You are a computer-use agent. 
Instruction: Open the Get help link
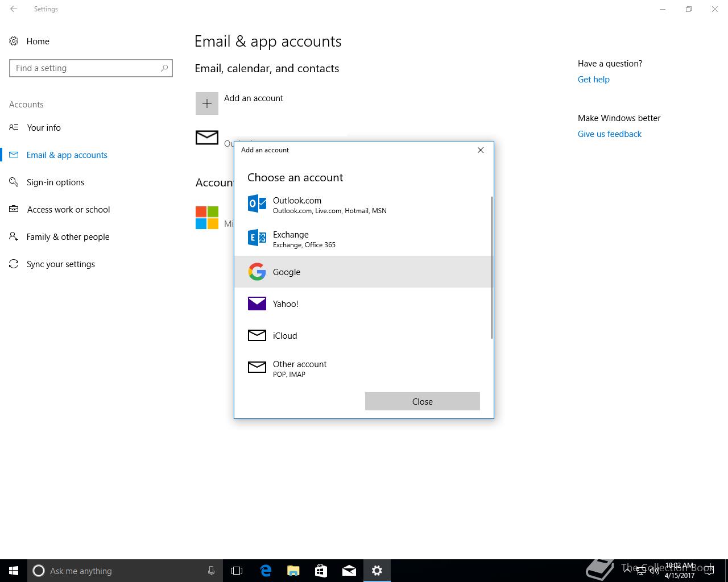(593, 80)
